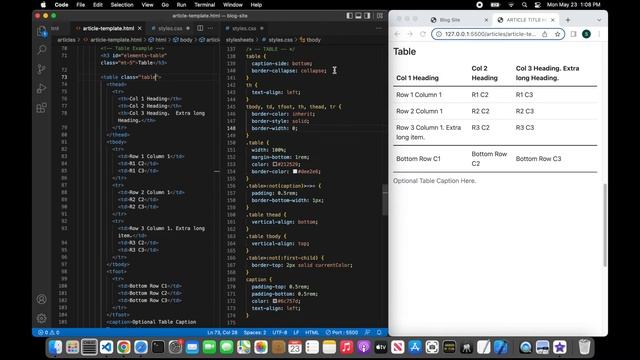Viewport: 640px width, 360px height.
Task: Reload the page in Chrome
Action: (x=423, y=34)
